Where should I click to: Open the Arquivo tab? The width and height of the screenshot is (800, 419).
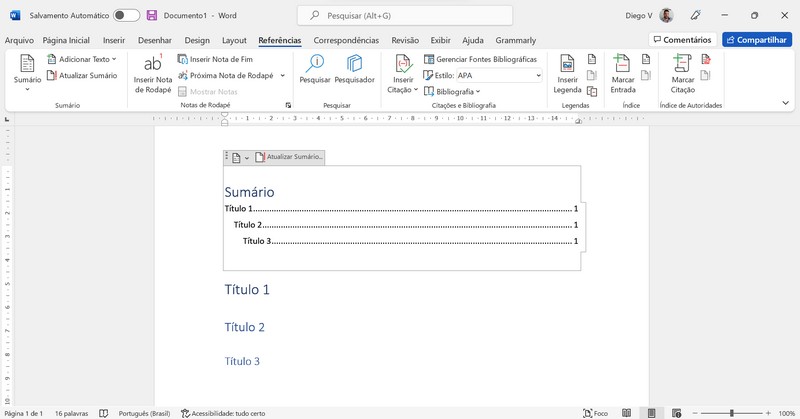point(19,40)
